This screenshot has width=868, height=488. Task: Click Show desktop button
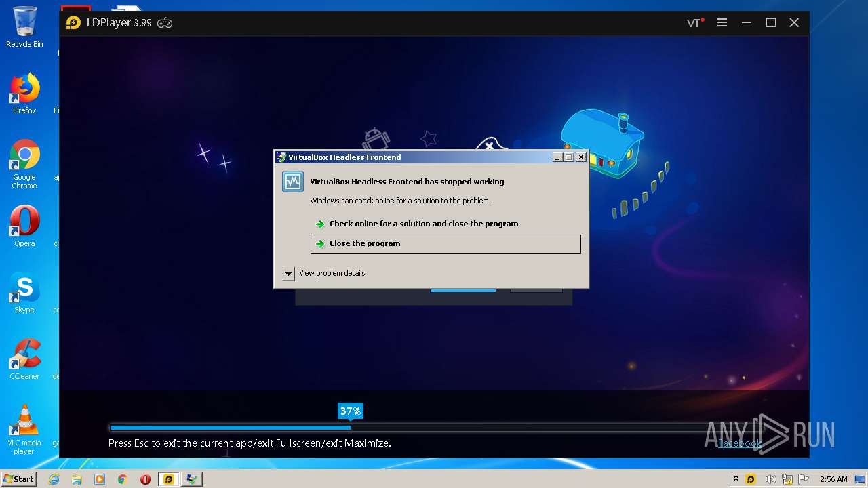click(861, 479)
